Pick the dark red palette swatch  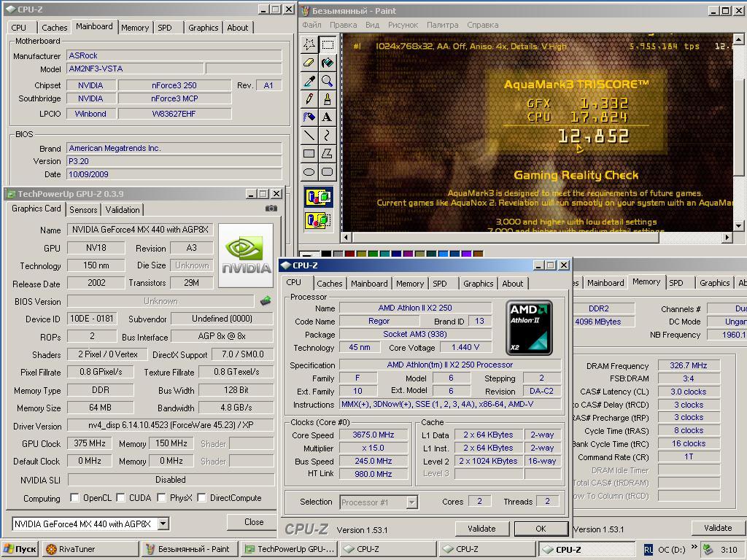349,254
